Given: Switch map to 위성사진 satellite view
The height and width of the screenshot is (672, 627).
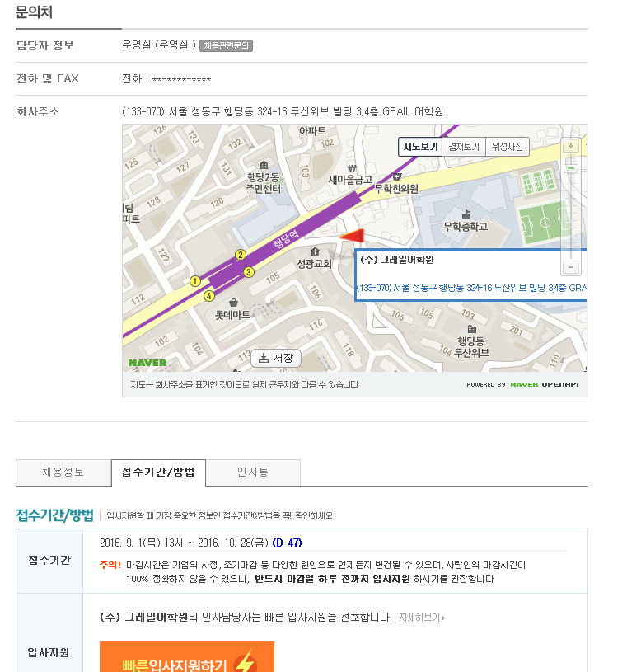Looking at the screenshot, I should click(508, 147).
